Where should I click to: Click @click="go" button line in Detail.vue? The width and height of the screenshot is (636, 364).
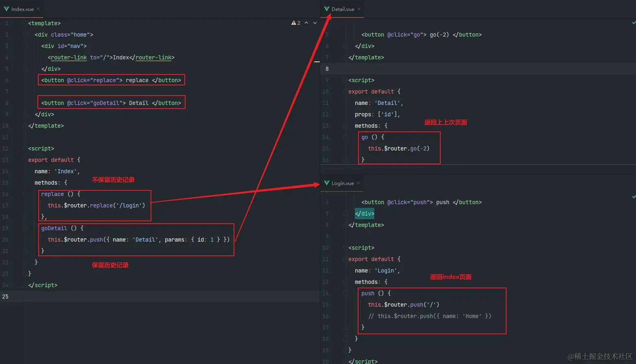[422, 35]
